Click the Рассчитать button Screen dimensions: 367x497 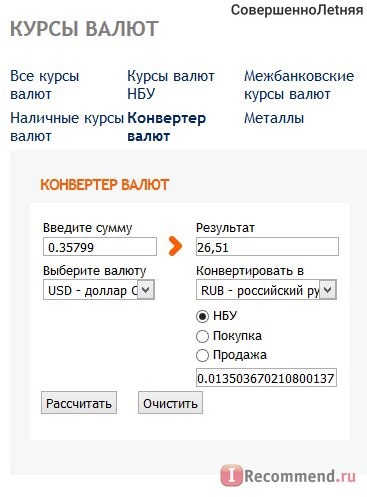pos(79,403)
